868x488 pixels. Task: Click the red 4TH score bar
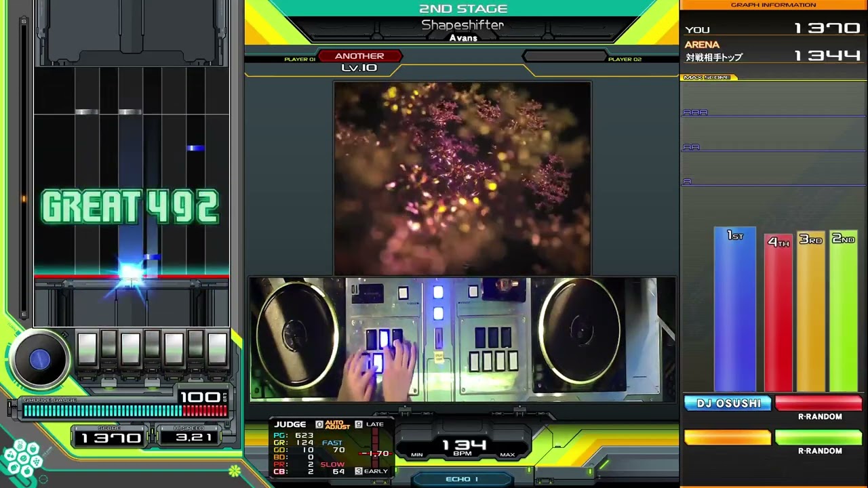point(778,312)
